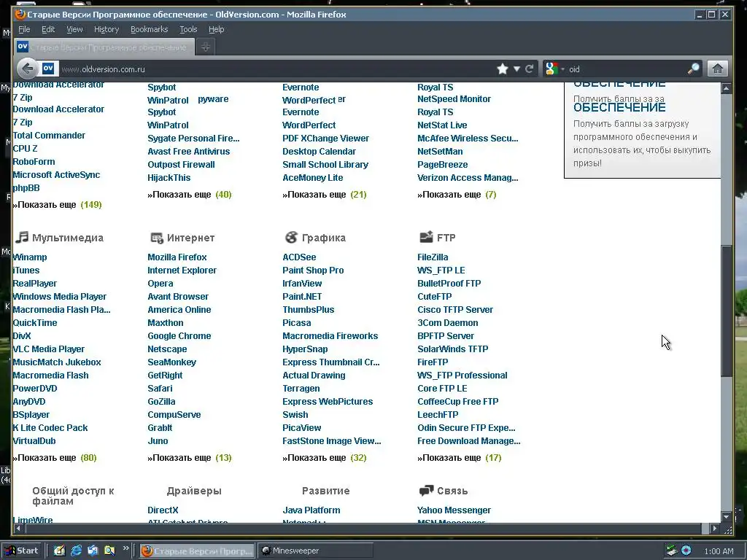747x560 pixels.
Task: Click the Outlook Express quick launch icon
Action: tap(93, 551)
